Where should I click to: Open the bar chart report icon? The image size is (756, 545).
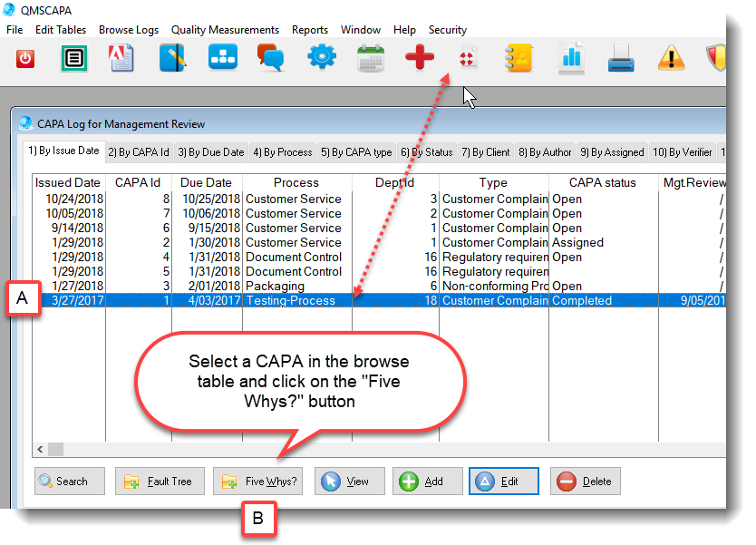571,59
